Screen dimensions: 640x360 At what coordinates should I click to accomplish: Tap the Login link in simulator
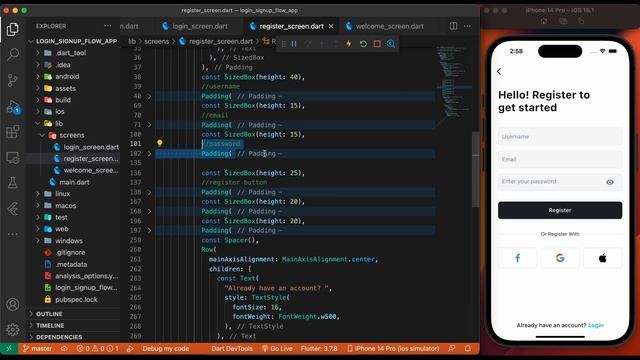[x=596, y=325]
